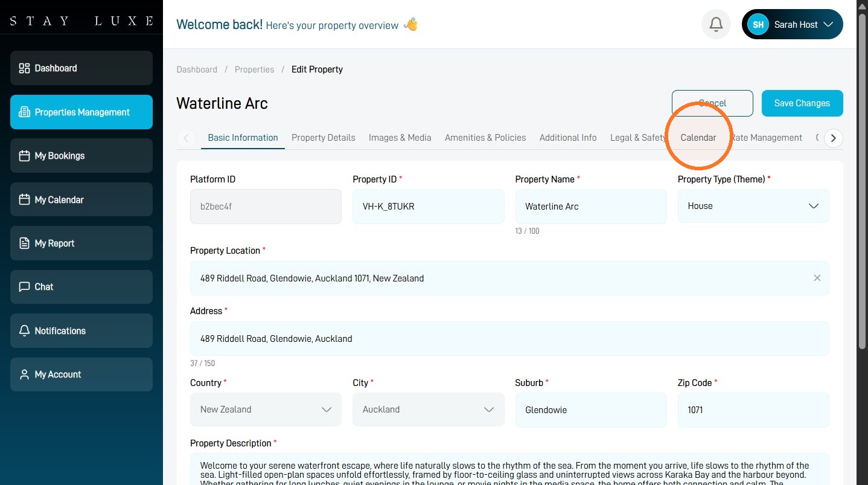Open Notifications in the sidebar
868x485 pixels.
point(81,331)
